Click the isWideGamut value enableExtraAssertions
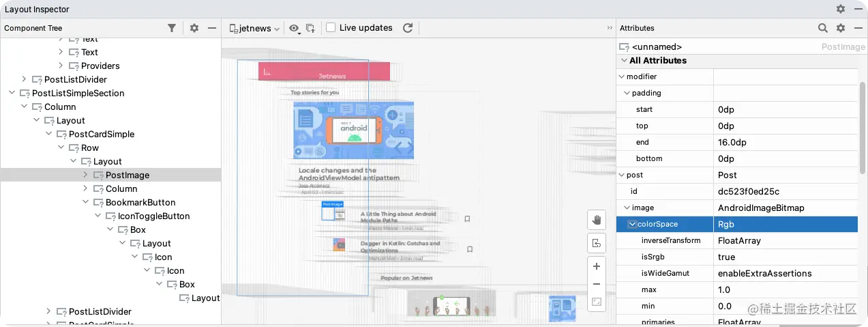 pyautogui.click(x=765, y=273)
